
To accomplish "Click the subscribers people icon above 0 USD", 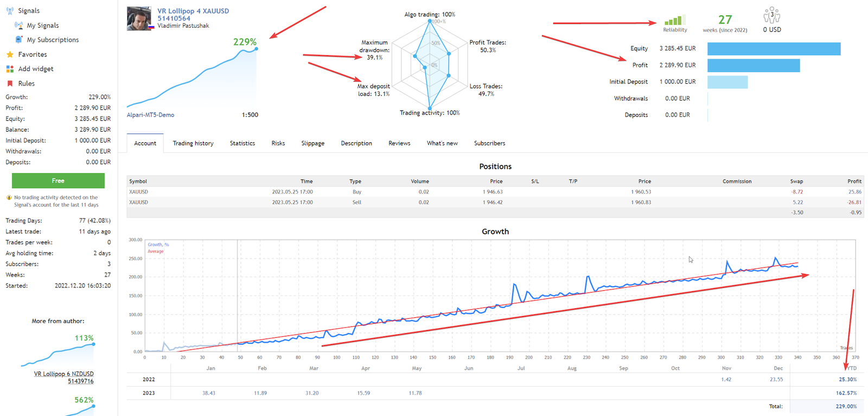I will click(771, 15).
